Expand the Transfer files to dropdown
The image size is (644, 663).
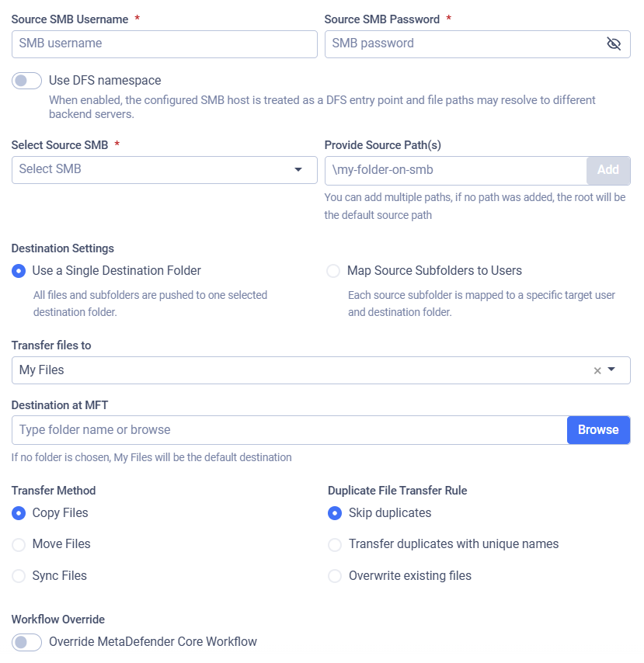611,370
